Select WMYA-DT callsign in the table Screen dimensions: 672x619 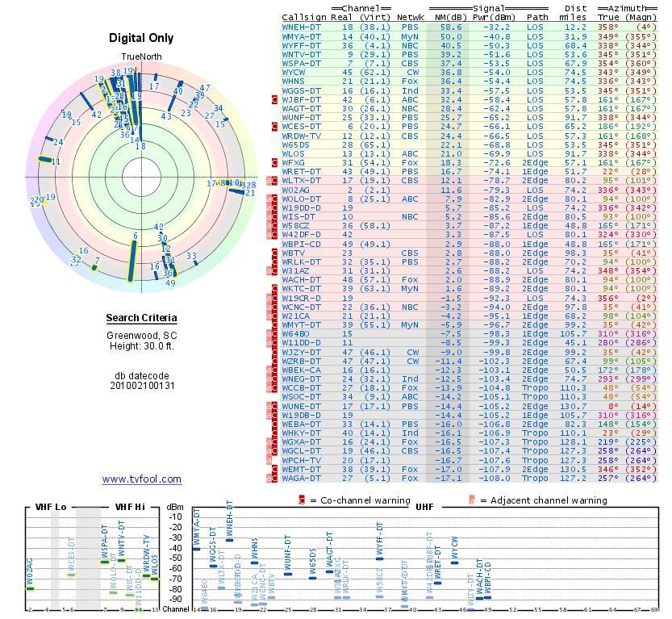pyautogui.click(x=301, y=37)
